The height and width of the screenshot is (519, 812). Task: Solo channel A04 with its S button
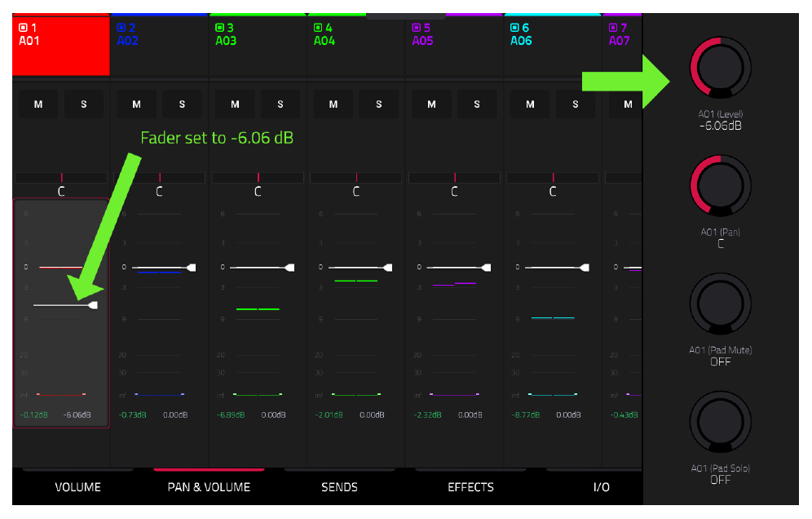(379, 104)
